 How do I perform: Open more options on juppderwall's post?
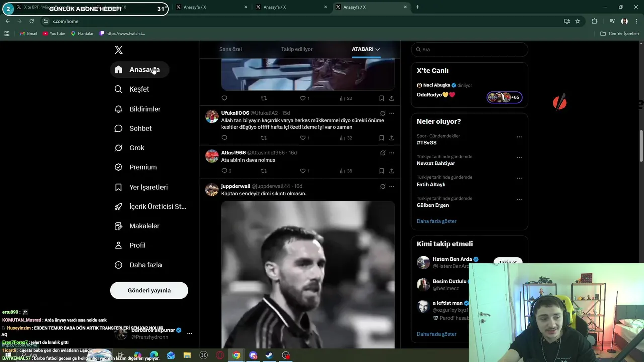pyautogui.click(x=392, y=186)
